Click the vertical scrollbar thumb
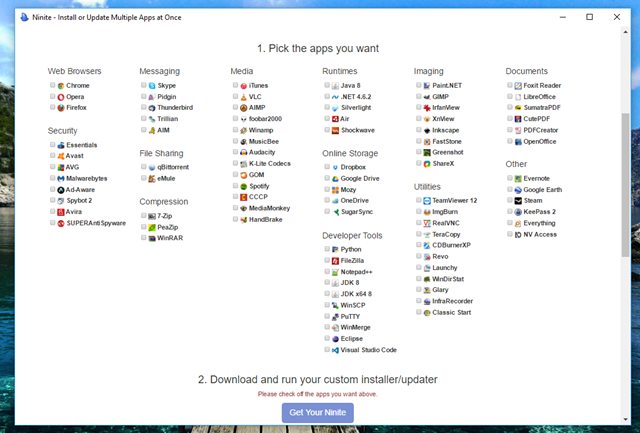 tap(625, 185)
